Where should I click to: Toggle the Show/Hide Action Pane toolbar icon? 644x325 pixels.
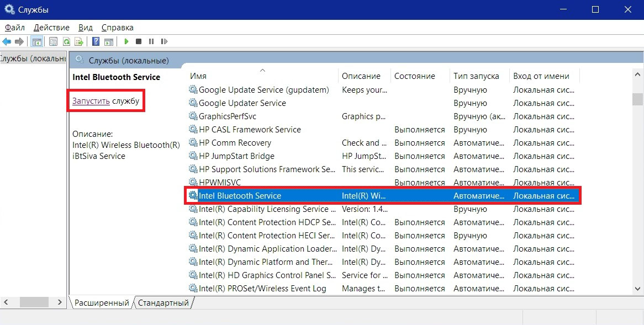[x=109, y=41]
